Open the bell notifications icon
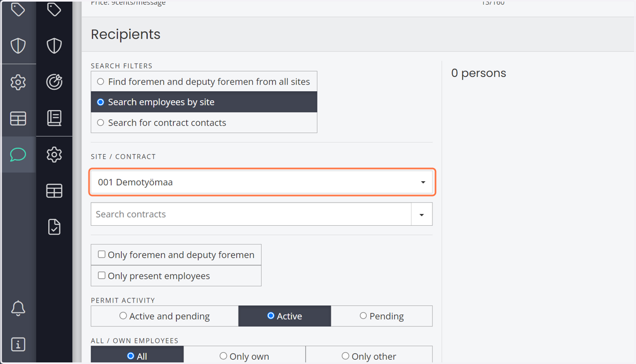 (18, 308)
